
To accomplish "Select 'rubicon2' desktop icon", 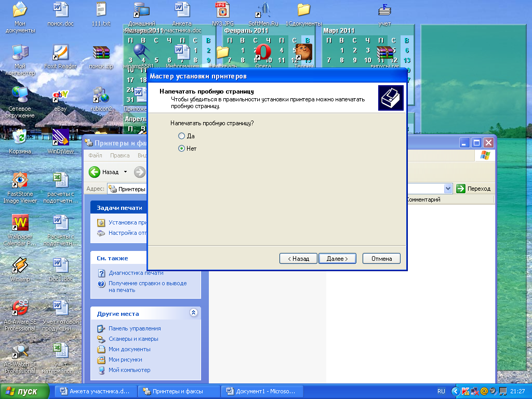I will [101, 99].
